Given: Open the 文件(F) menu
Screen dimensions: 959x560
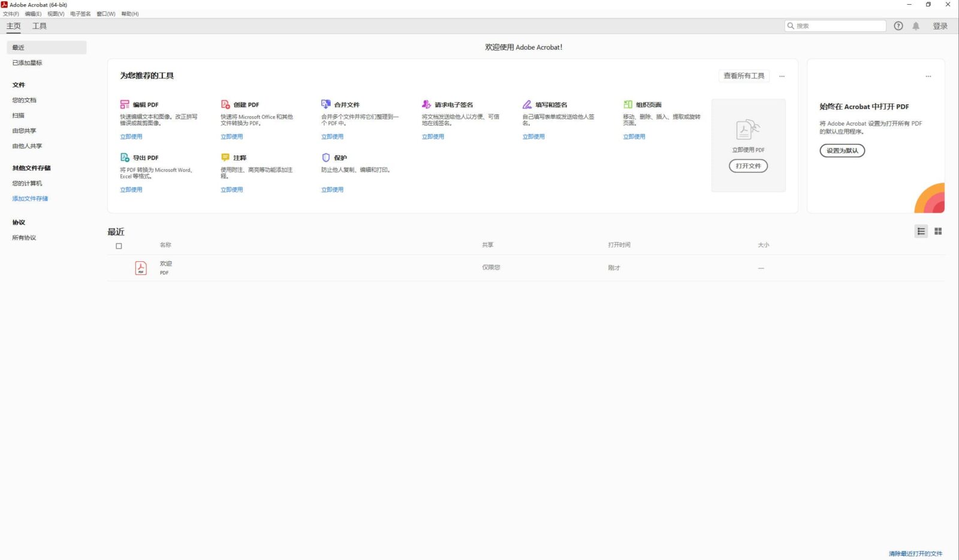Looking at the screenshot, I should coord(11,14).
